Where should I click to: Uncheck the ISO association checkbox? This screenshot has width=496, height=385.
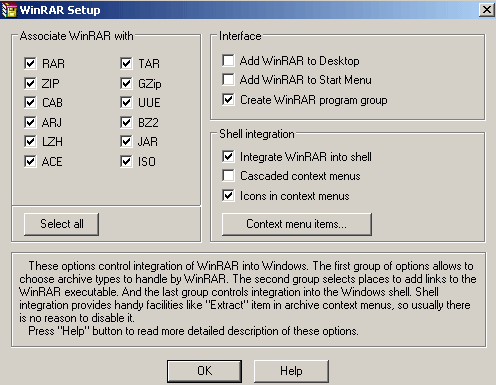[x=126, y=162]
